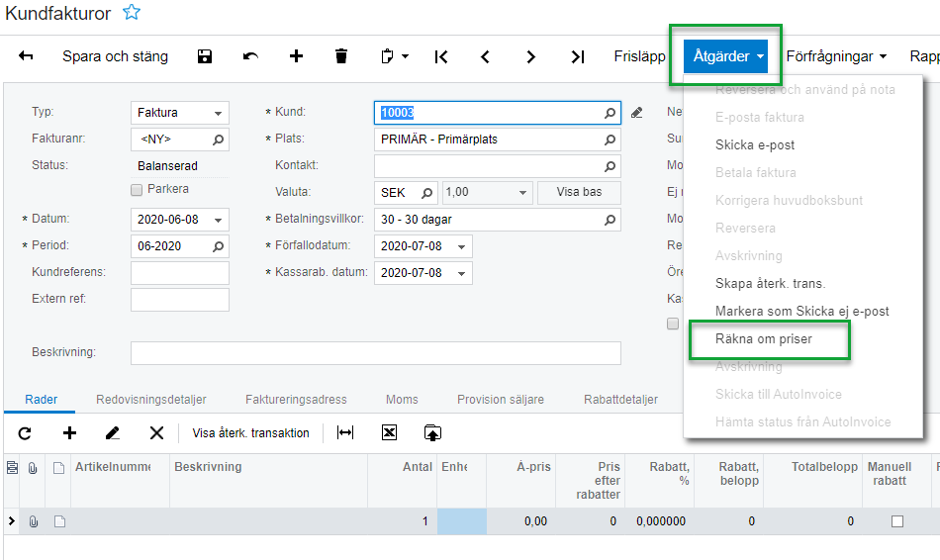
Task: Enable the Parkera checkbox
Action: (x=138, y=189)
